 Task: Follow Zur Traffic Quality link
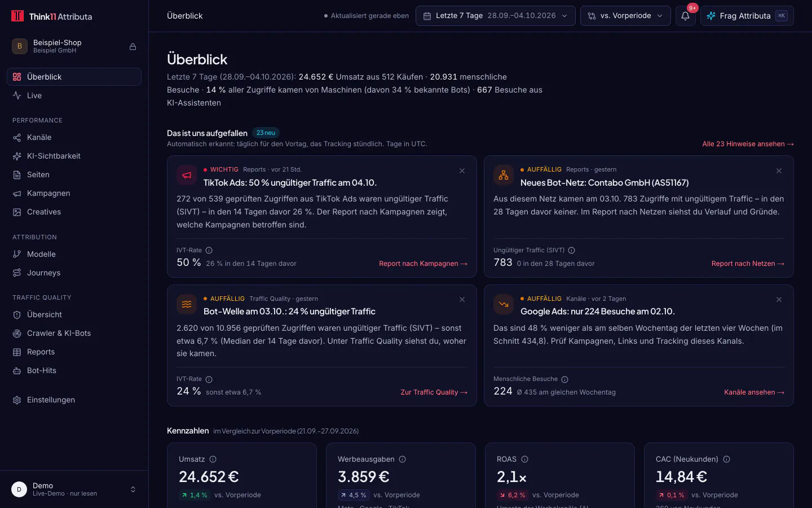[x=434, y=392]
